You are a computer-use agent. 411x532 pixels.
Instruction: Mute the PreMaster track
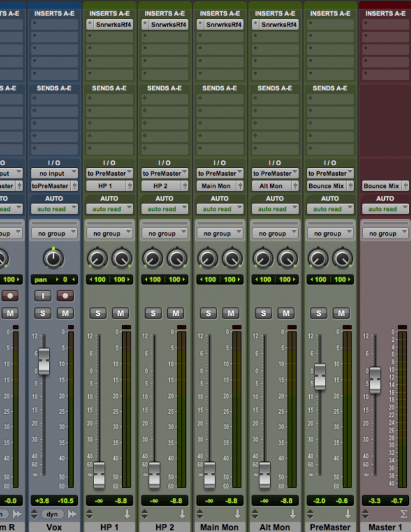tap(341, 313)
